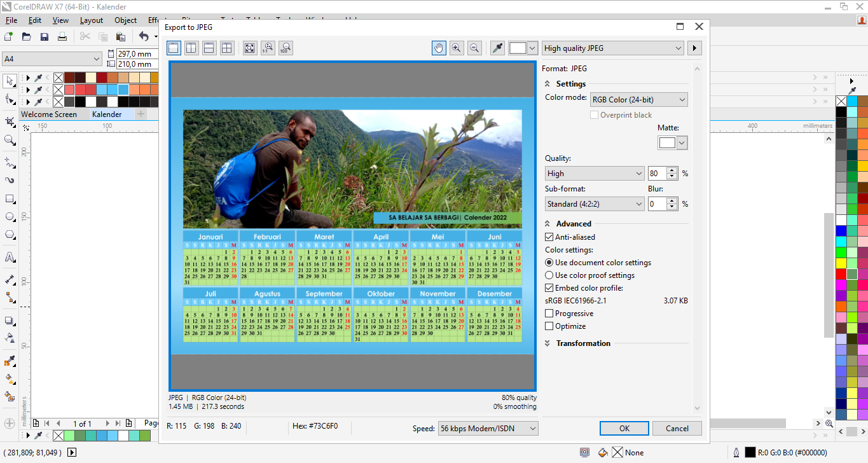Select the Pan hand tool
Image resolution: width=868 pixels, height=463 pixels.
pos(439,48)
